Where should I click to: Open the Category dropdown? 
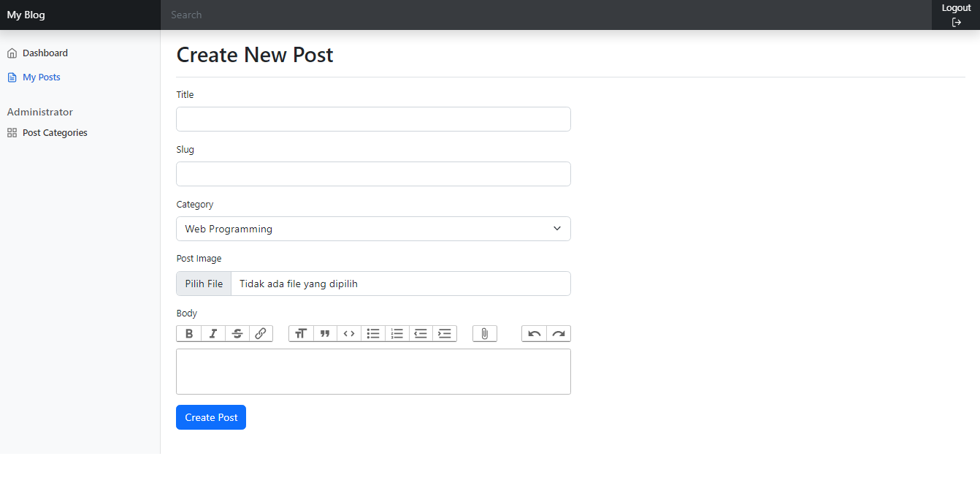373,229
